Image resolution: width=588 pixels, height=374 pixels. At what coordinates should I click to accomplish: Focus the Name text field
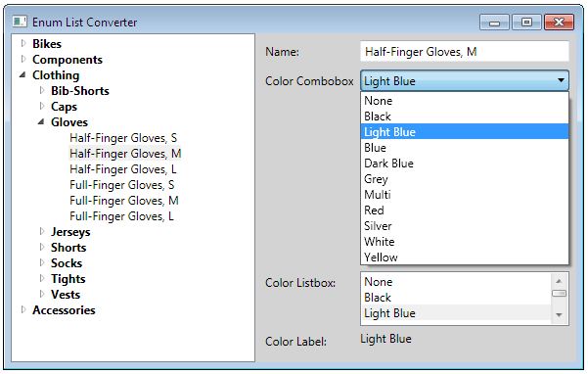[465, 51]
